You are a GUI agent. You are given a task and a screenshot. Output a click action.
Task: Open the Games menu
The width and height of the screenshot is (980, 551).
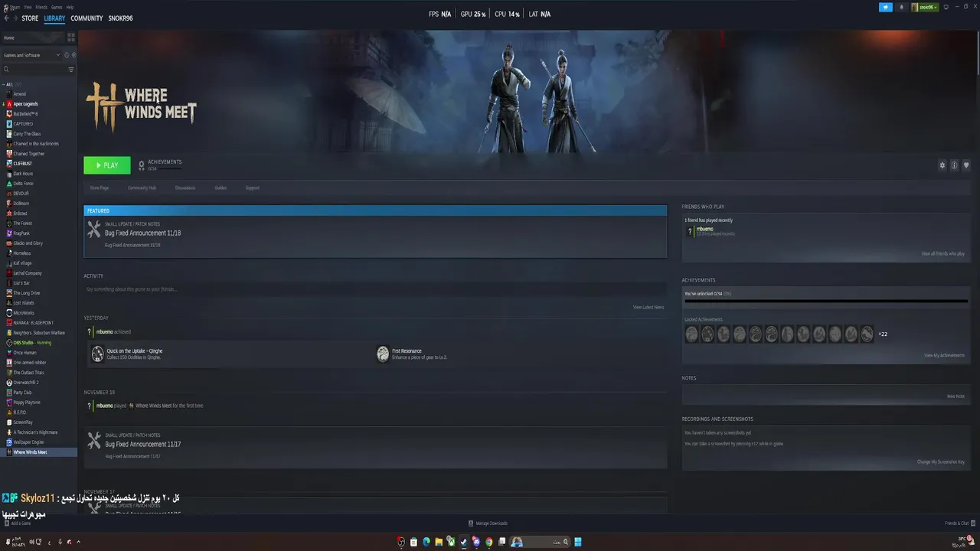57,7
